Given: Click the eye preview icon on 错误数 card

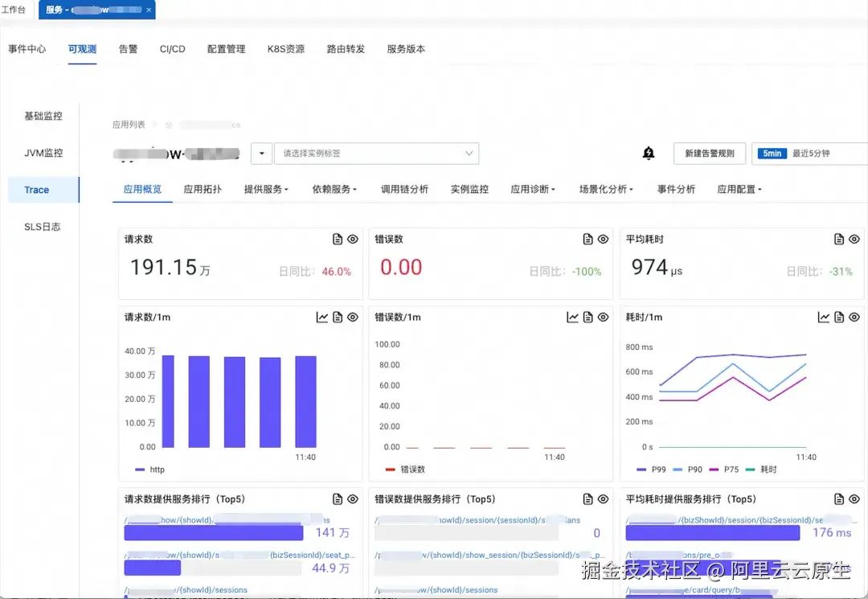Looking at the screenshot, I should pyautogui.click(x=603, y=239).
